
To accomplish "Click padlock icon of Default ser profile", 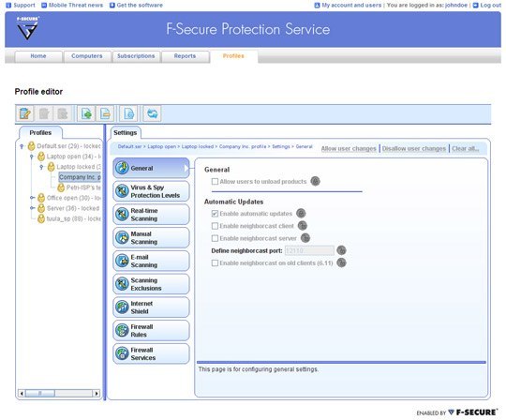I will coord(31,146).
